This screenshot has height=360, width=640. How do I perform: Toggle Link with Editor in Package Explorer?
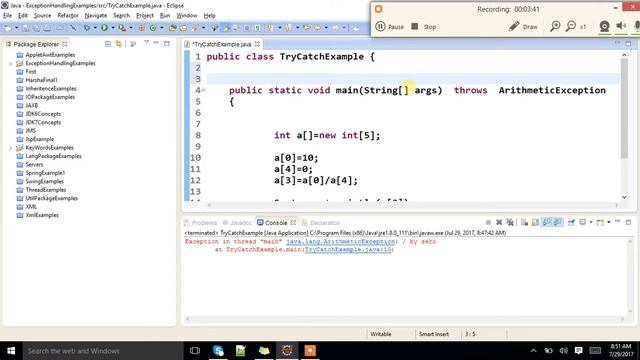[x=118, y=44]
